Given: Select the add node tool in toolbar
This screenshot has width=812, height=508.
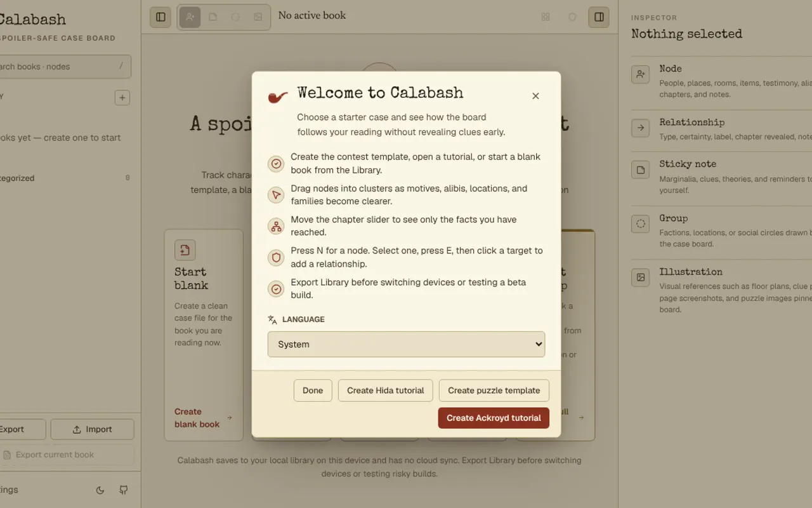Looking at the screenshot, I should (x=190, y=17).
